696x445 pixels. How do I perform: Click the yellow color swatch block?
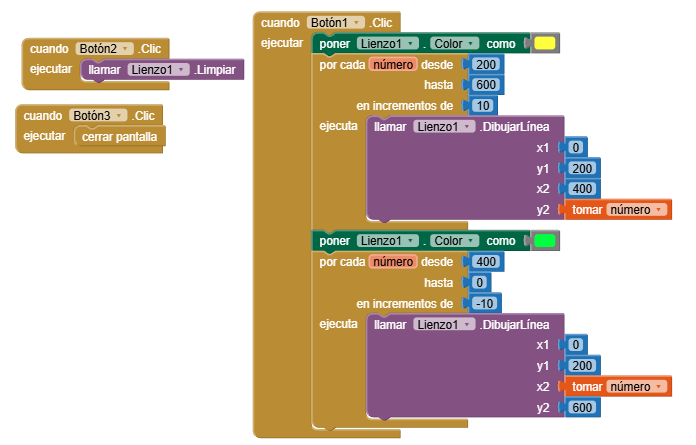pos(545,44)
